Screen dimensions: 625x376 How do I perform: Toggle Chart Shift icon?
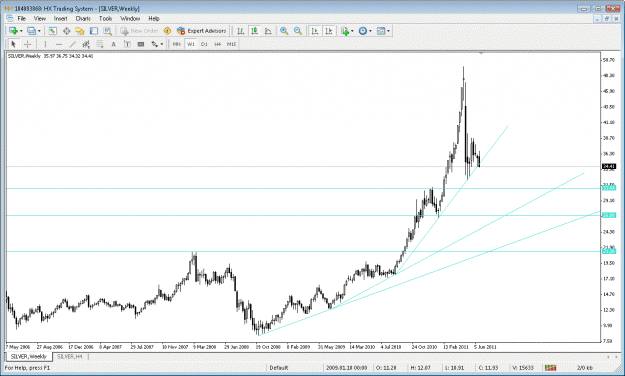click(x=329, y=31)
